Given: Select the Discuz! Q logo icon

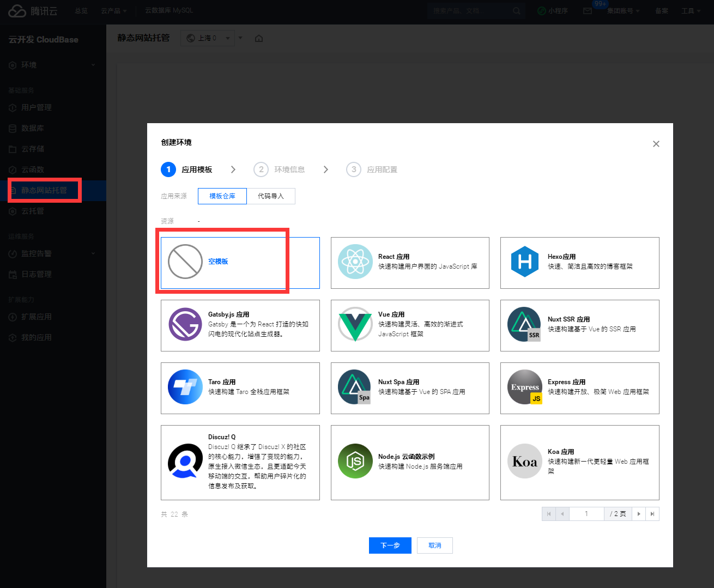Looking at the screenshot, I should [x=185, y=461].
